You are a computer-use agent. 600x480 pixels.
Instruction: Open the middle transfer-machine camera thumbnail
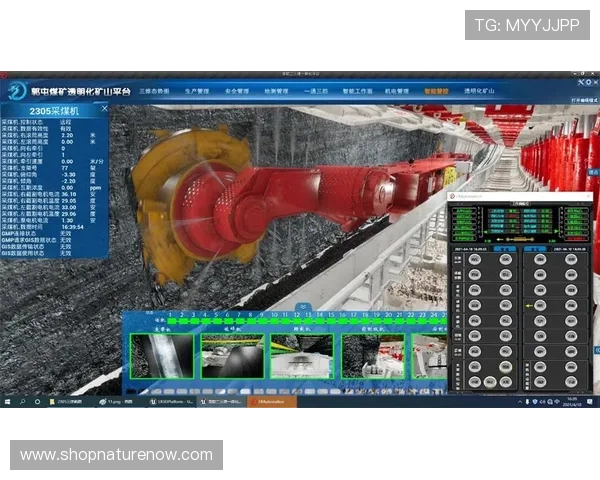[302, 356]
